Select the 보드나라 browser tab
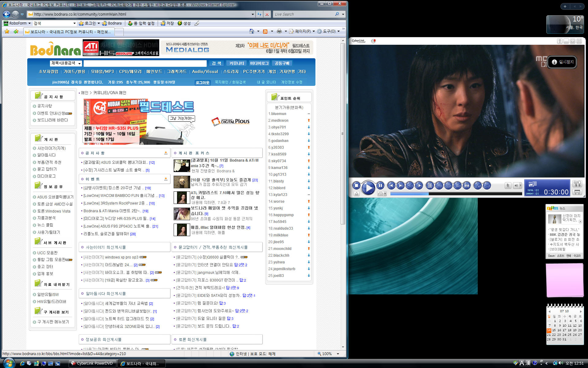 [x=69, y=32]
